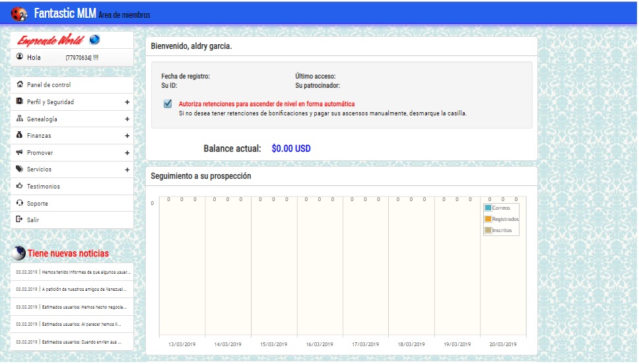Uncheck the automatic retention authorization checkbox
The height and width of the screenshot is (364, 639).
pos(168,104)
